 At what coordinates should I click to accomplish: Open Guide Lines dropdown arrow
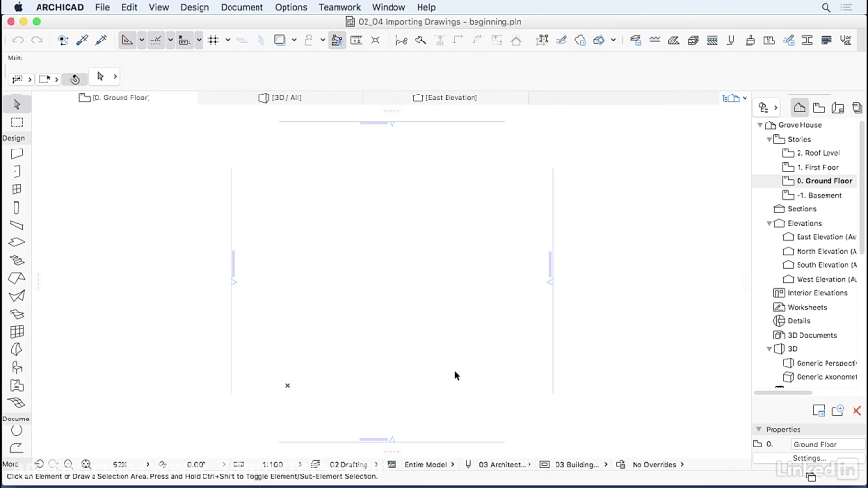[141, 40]
